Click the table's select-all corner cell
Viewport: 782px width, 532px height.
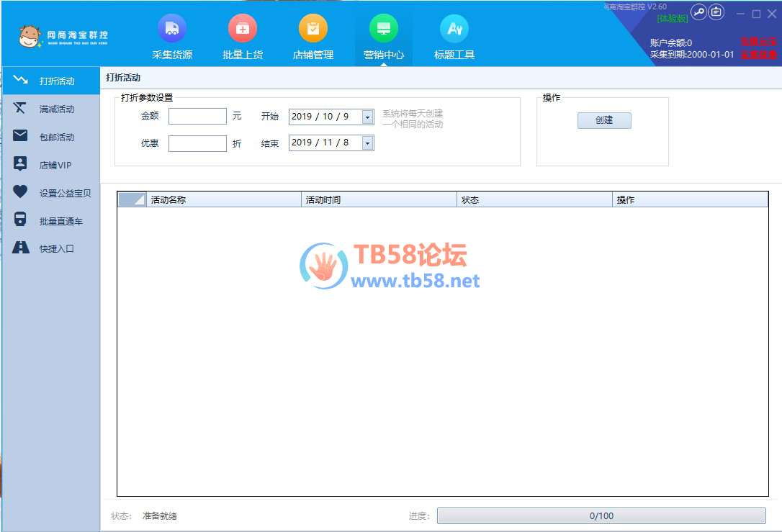(132, 199)
